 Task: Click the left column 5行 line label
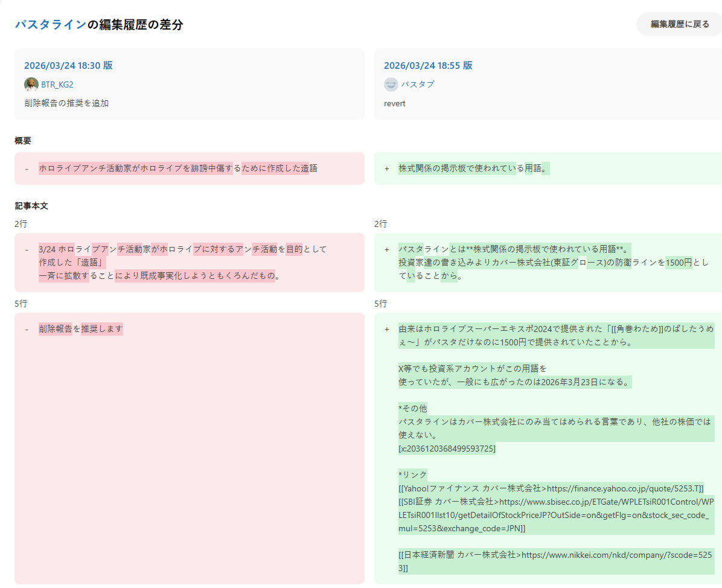point(21,304)
